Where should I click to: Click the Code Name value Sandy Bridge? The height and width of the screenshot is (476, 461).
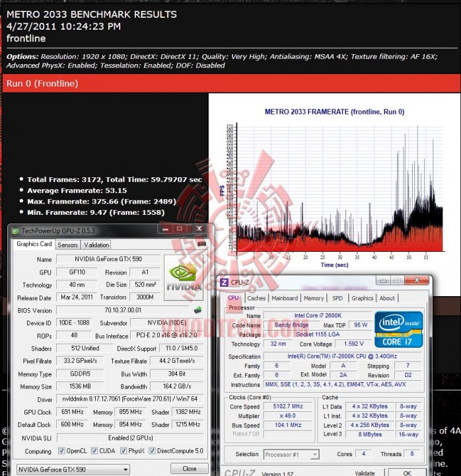291,325
